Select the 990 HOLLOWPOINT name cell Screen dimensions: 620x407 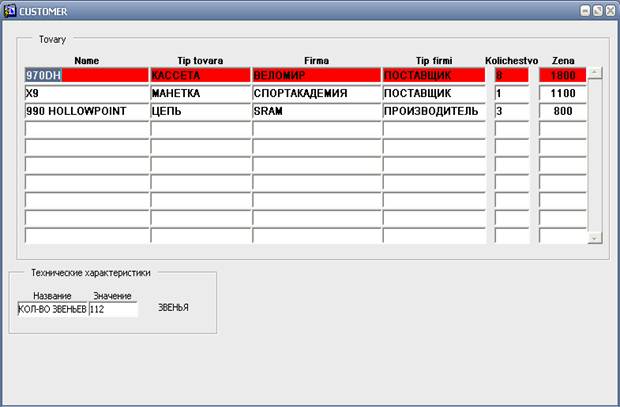(x=87, y=111)
